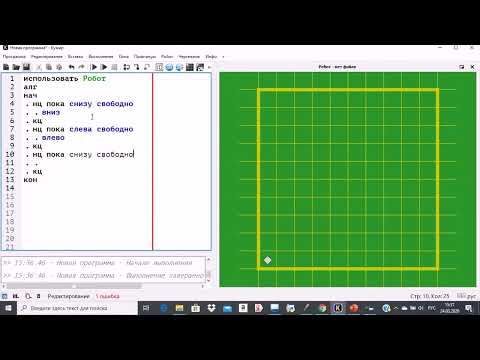
Task: Open the Windows Start menu
Action: tap(8, 308)
